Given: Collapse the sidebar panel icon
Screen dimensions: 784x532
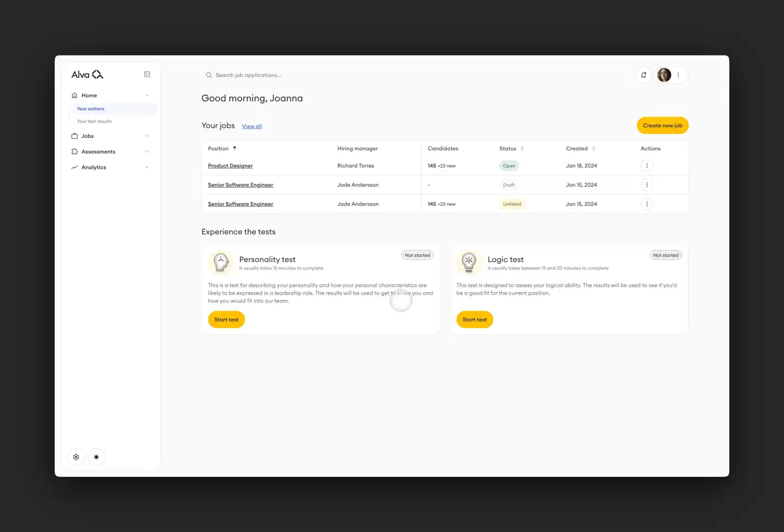Looking at the screenshot, I should point(147,74).
